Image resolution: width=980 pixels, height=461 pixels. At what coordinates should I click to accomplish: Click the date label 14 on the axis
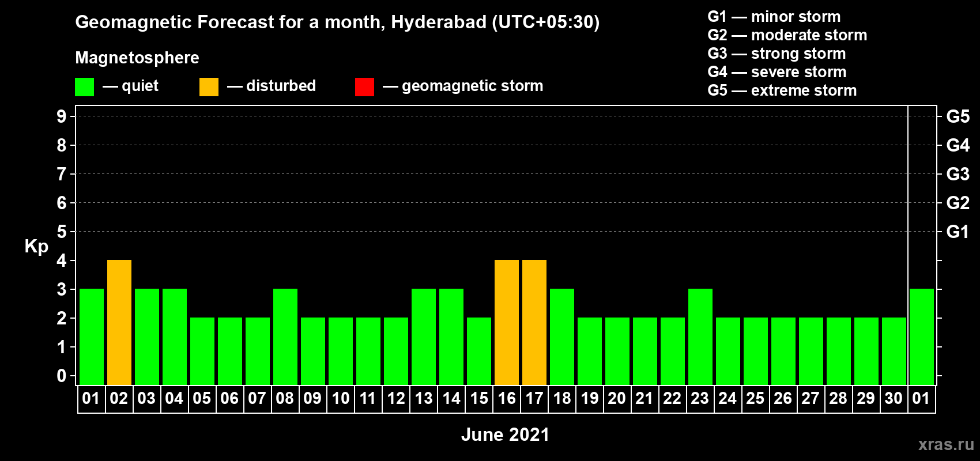[x=451, y=398]
